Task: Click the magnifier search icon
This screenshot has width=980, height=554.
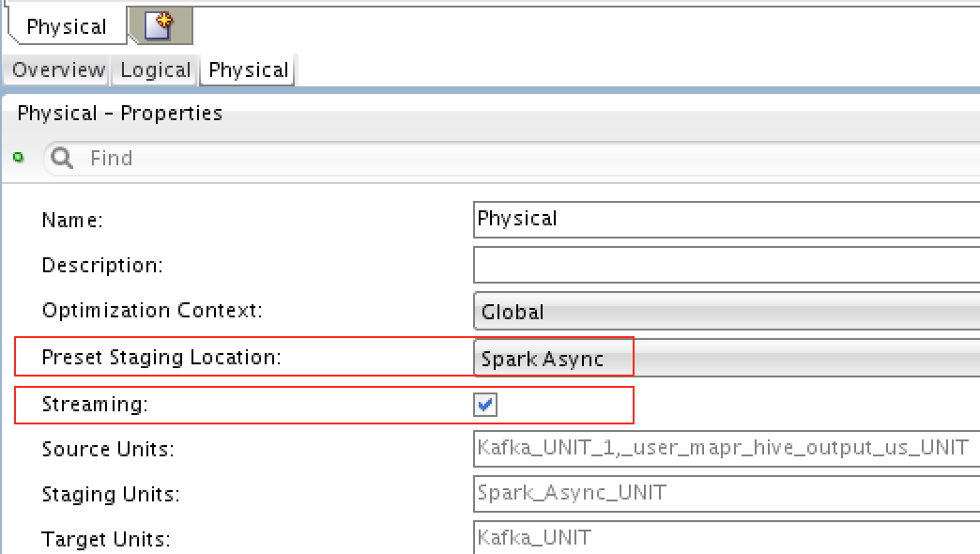Action: [62, 158]
